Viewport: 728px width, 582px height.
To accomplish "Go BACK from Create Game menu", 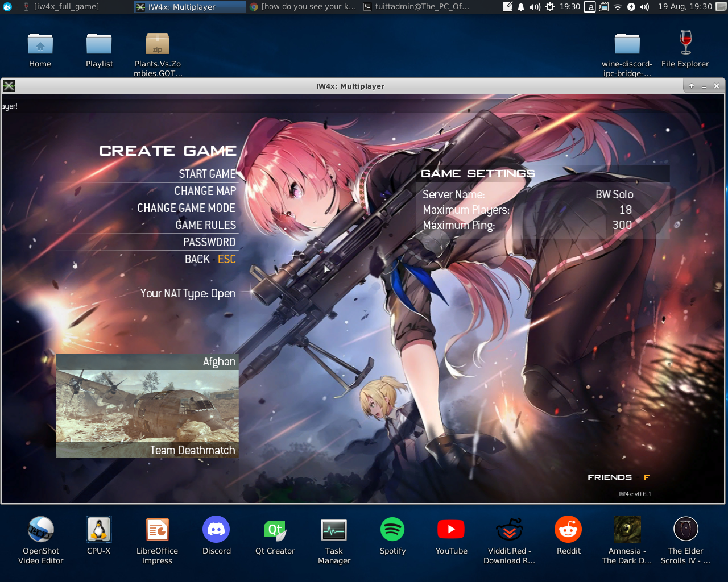I will coord(210,259).
